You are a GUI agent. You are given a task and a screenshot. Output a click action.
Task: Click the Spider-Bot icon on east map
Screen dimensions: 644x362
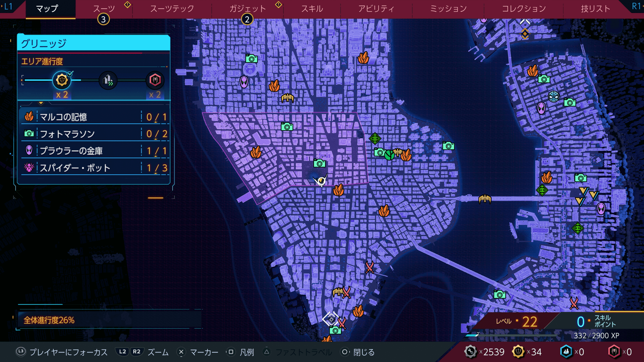[553, 97]
